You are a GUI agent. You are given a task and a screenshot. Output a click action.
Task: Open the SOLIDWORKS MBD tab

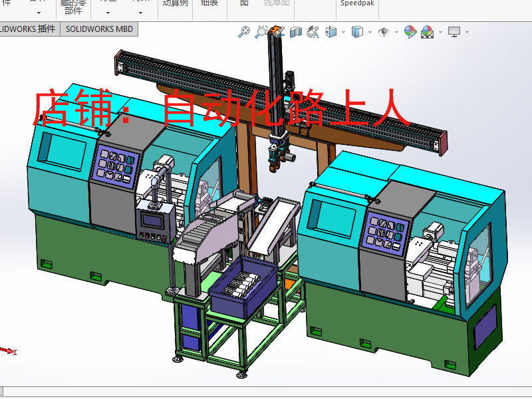(98, 29)
